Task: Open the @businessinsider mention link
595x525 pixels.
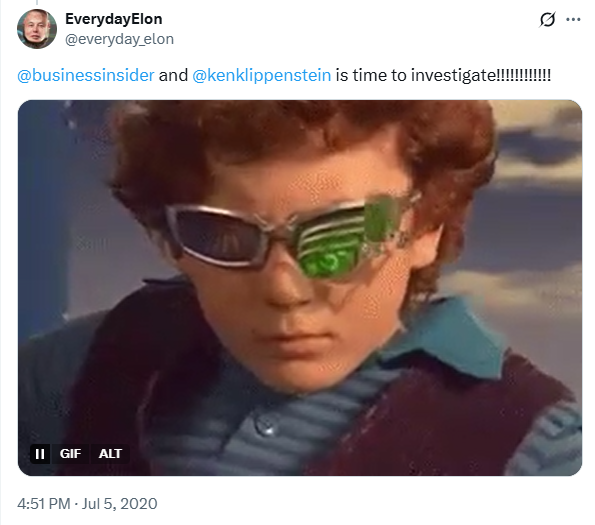Action: (x=86, y=75)
